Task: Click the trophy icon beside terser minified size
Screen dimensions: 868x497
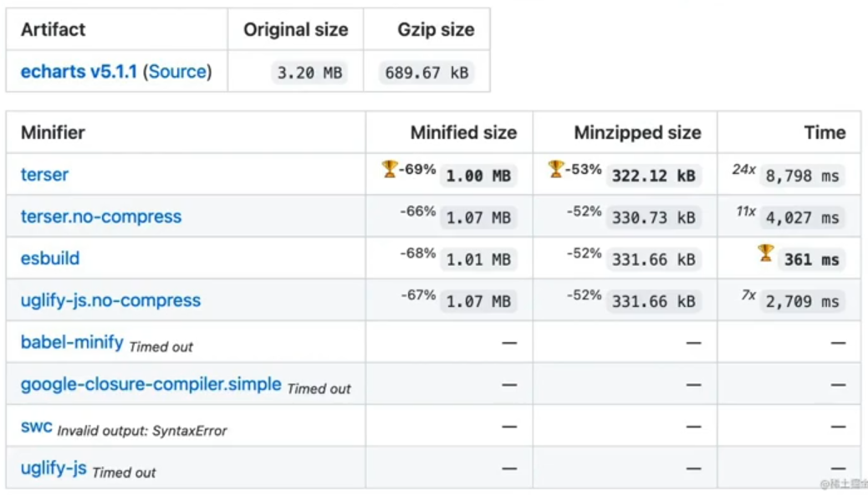Action: [390, 169]
